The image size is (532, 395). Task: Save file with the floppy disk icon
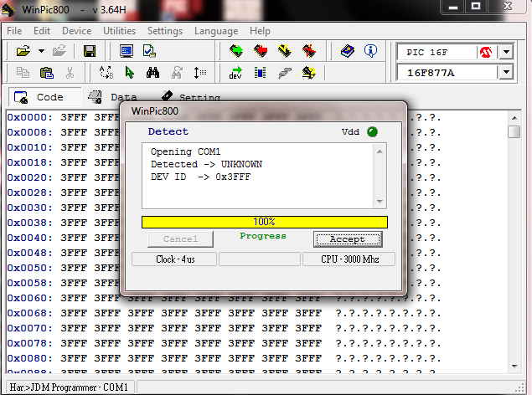point(90,52)
